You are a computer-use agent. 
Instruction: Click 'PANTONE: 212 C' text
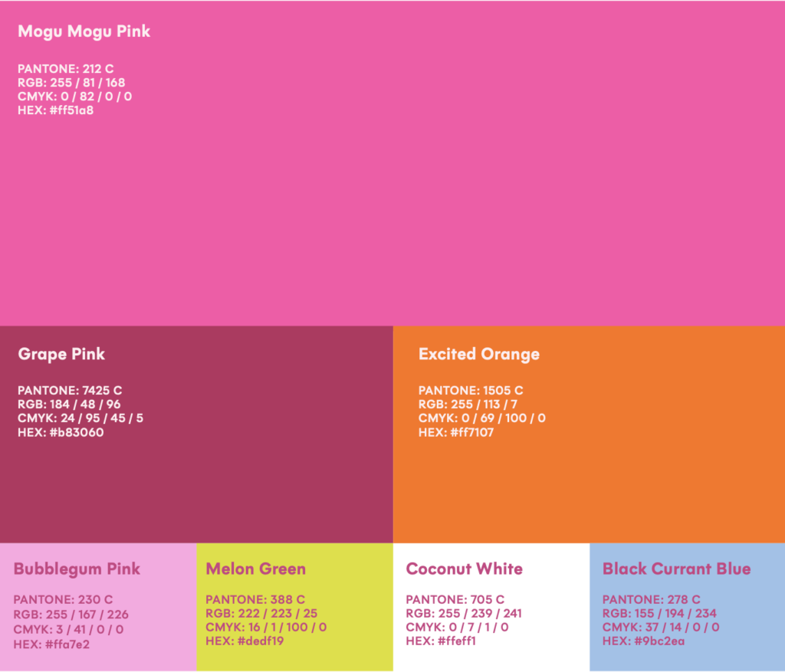tap(66, 68)
